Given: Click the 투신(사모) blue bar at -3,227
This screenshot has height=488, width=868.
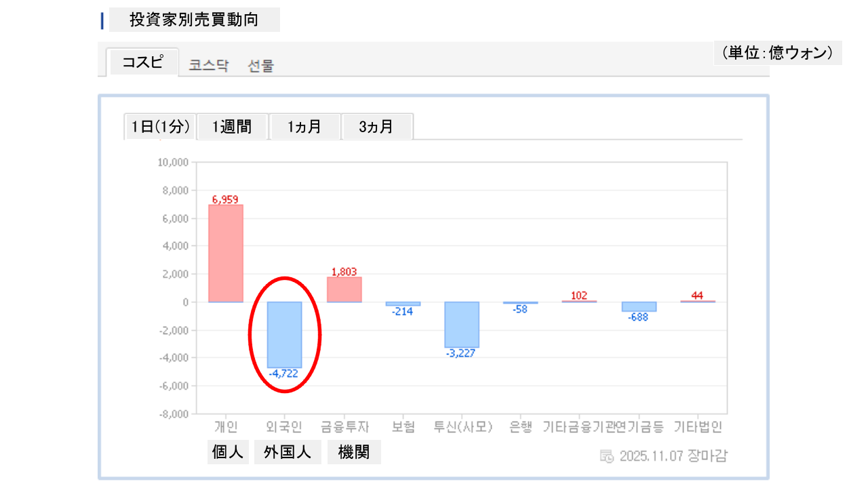Looking at the screenshot, I should click(x=462, y=325).
